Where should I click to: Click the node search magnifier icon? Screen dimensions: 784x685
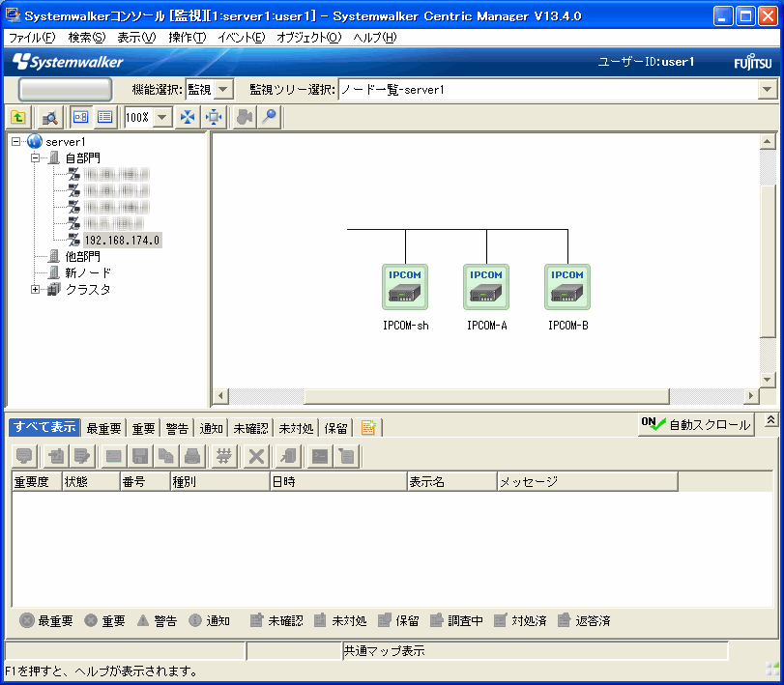50,118
